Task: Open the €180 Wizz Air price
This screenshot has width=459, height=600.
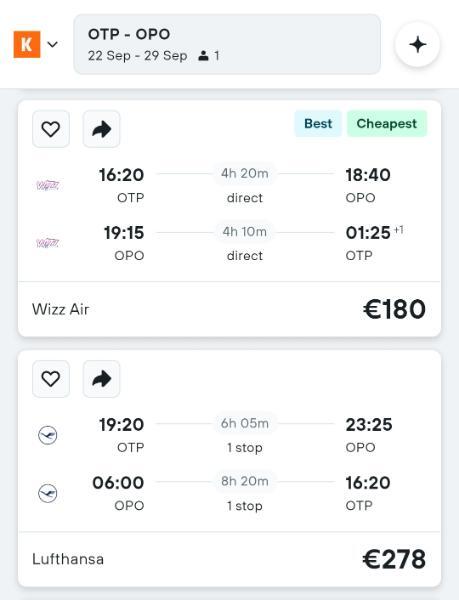Action: coord(394,309)
